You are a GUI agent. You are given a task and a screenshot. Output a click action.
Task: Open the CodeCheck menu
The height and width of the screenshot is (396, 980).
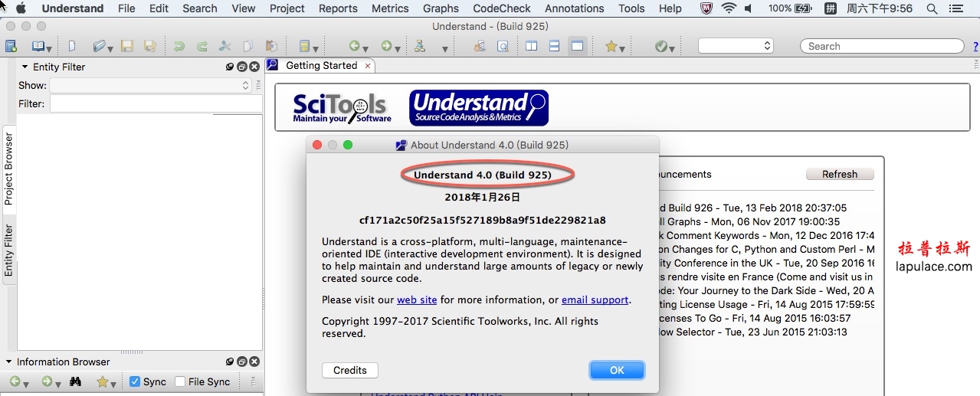(x=502, y=8)
